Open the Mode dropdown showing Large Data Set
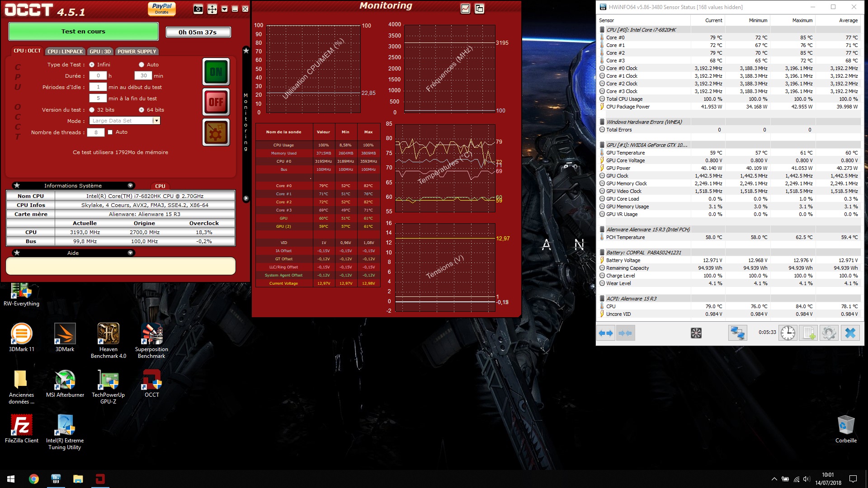 [x=124, y=121]
